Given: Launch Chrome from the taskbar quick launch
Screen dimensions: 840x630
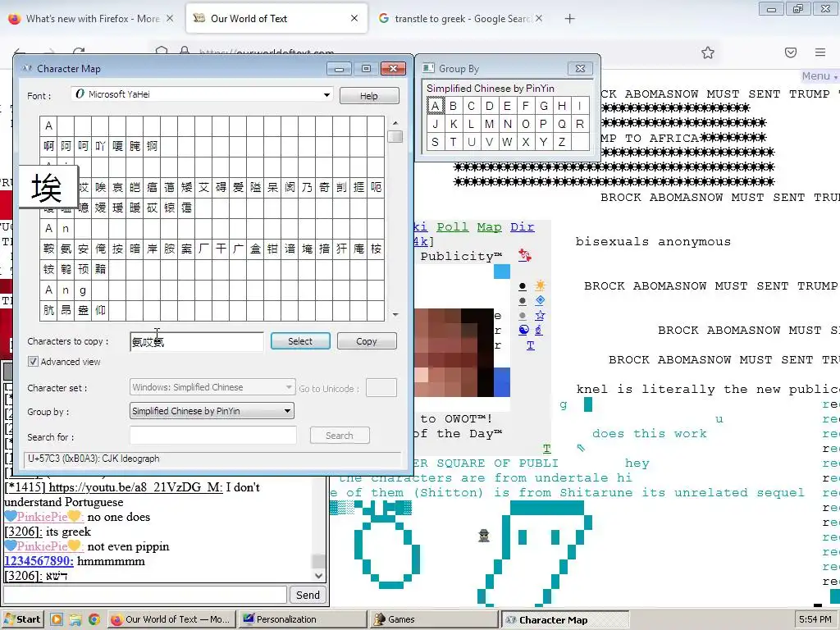Looking at the screenshot, I should point(94,619).
